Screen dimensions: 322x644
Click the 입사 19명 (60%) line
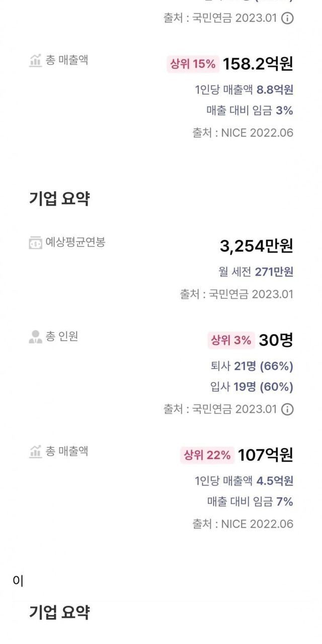[x=252, y=387]
